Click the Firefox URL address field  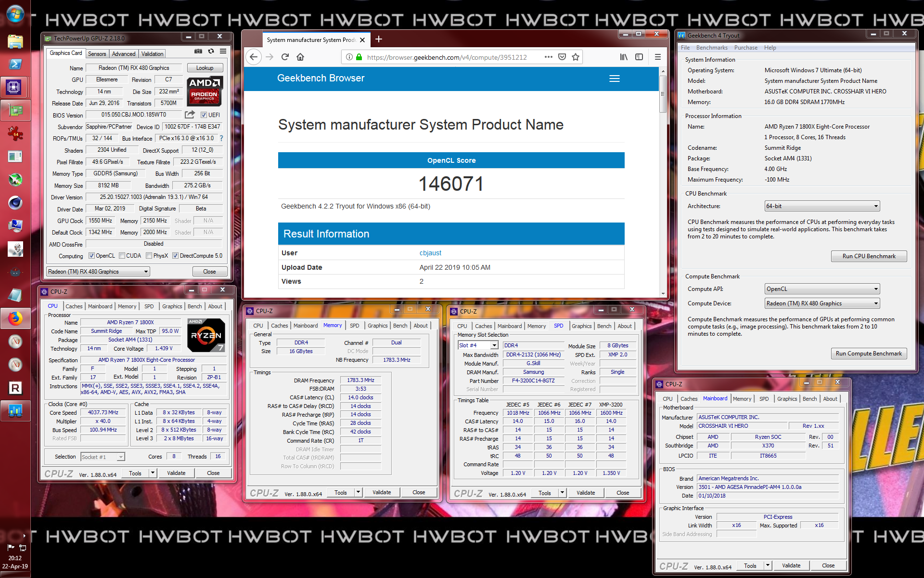pyautogui.click(x=447, y=57)
